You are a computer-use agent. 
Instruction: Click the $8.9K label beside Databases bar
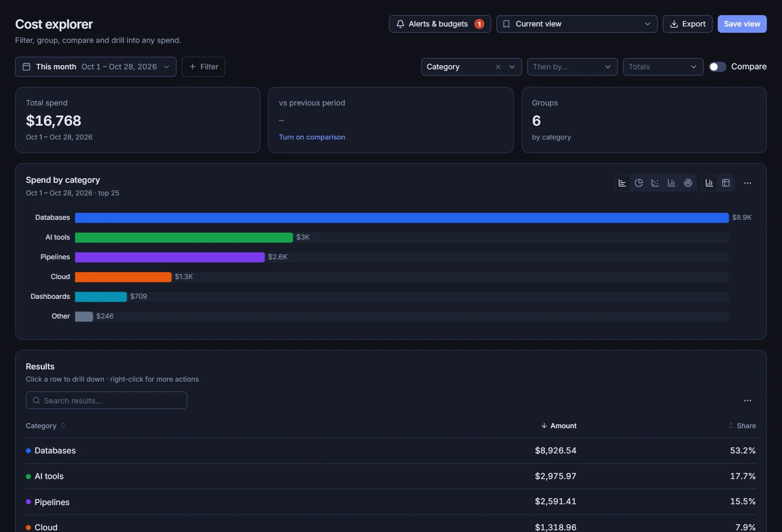click(742, 217)
